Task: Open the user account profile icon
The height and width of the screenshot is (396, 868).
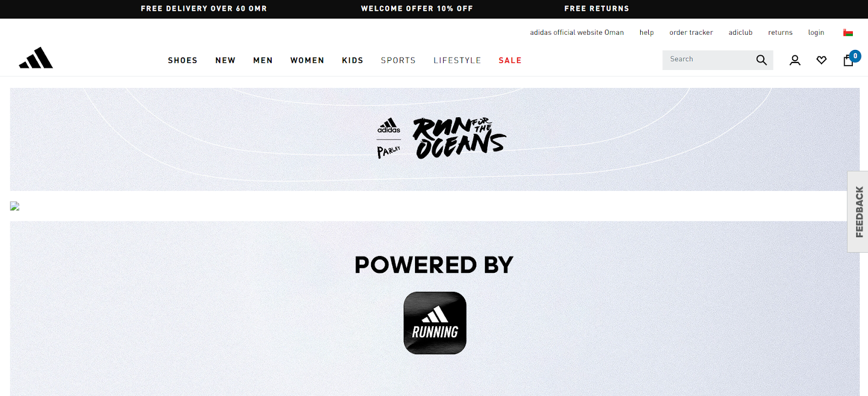Action: [795, 60]
